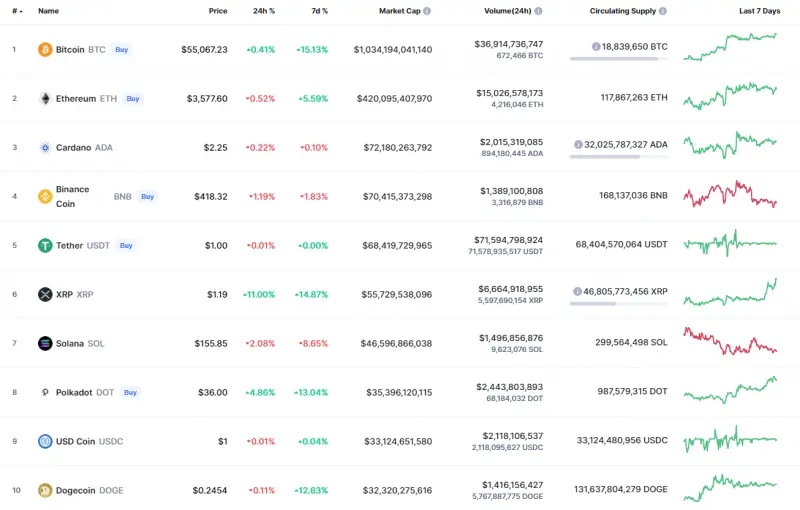Open XRP's 7-day sparkline chart
The width and height of the screenshot is (800, 510).
point(730,293)
